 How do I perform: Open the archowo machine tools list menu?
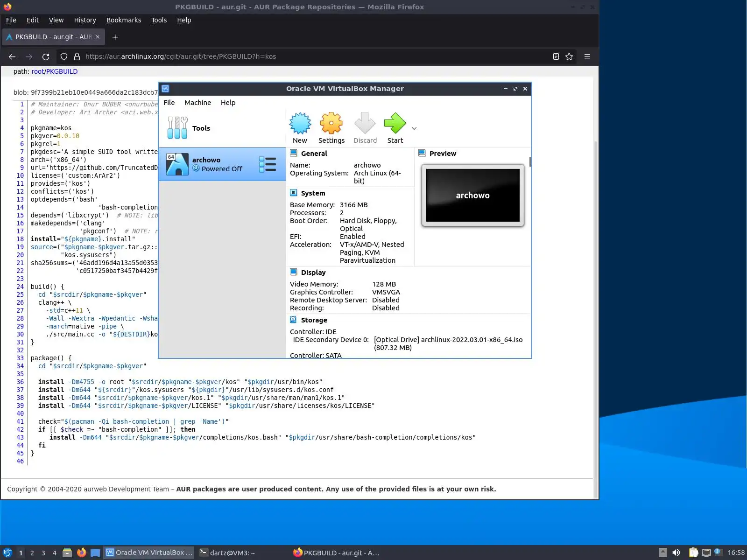pyautogui.click(x=268, y=164)
